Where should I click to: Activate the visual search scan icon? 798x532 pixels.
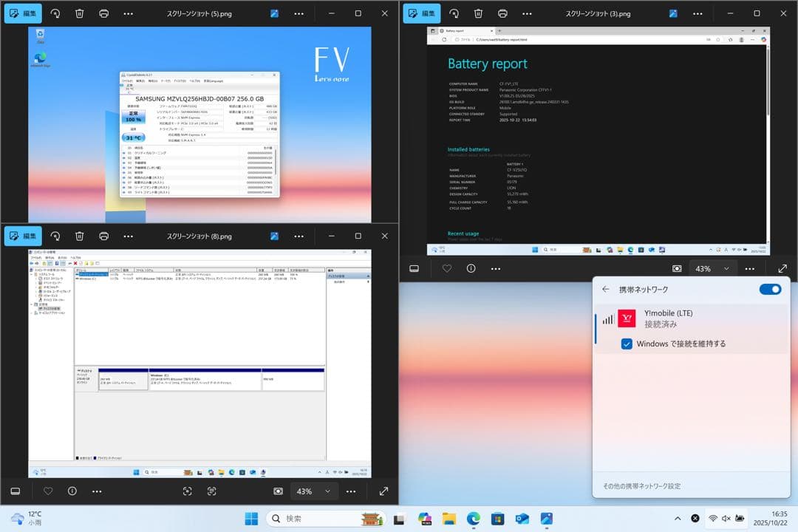pos(187,491)
